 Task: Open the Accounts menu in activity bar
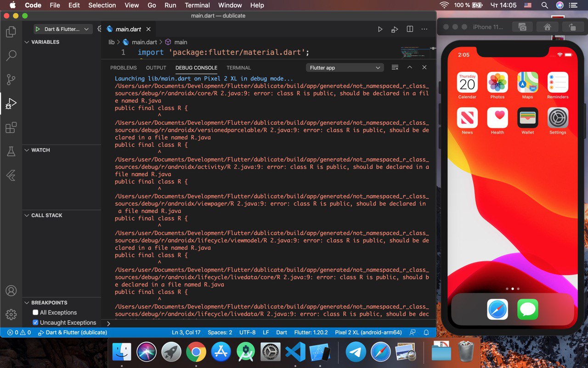click(11, 291)
